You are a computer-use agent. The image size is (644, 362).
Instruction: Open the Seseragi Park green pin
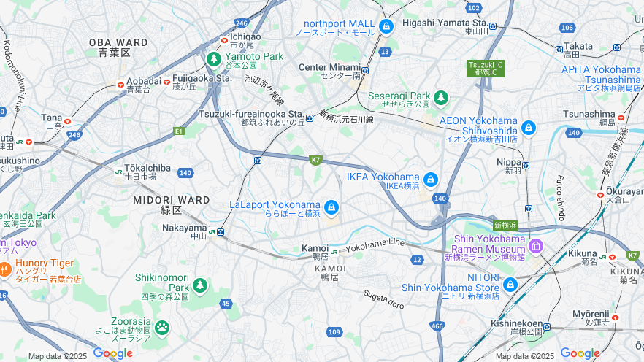(x=441, y=99)
